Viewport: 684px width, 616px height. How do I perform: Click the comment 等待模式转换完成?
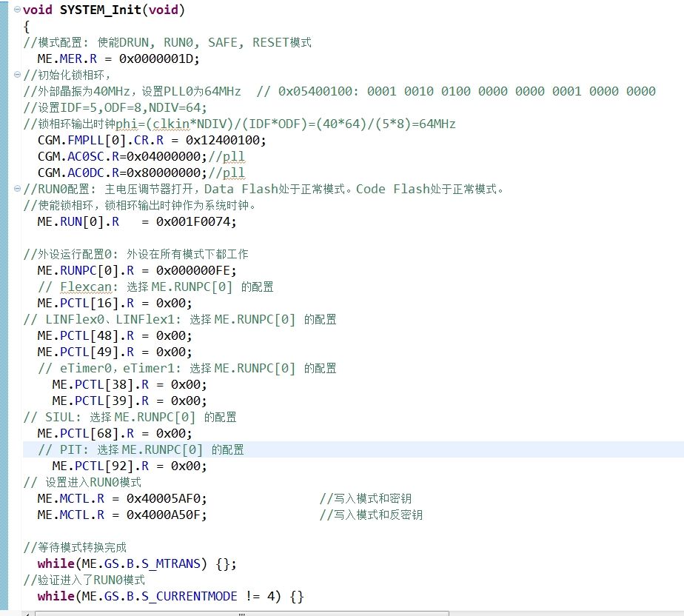pyautogui.click(x=75, y=547)
